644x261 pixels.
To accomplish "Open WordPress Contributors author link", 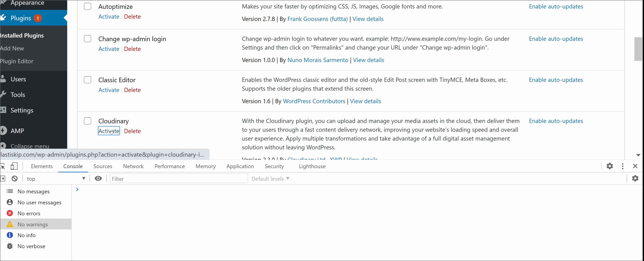I will pyautogui.click(x=314, y=101).
